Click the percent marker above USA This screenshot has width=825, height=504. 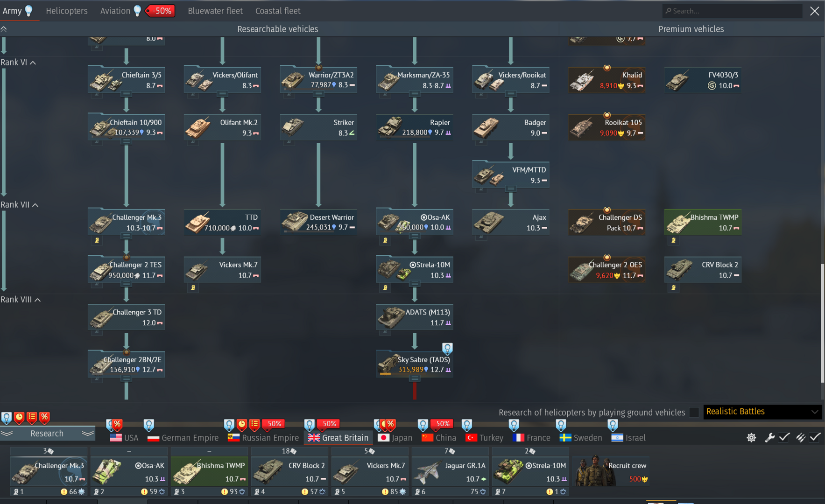pyautogui.click(x=117, y=425)
